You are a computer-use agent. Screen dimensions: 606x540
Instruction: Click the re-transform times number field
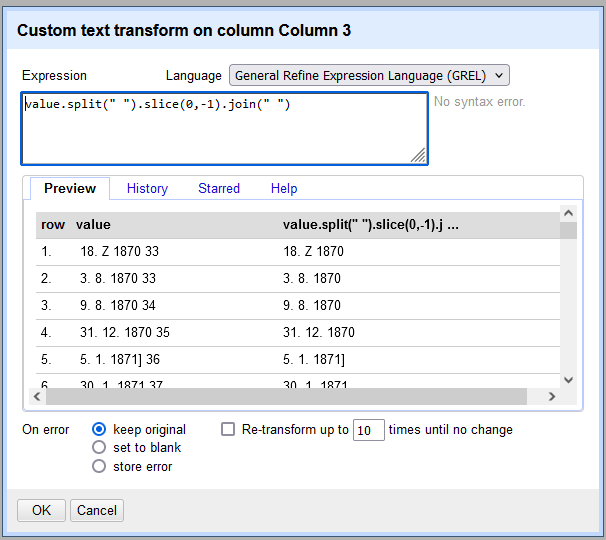coord(369,430)
